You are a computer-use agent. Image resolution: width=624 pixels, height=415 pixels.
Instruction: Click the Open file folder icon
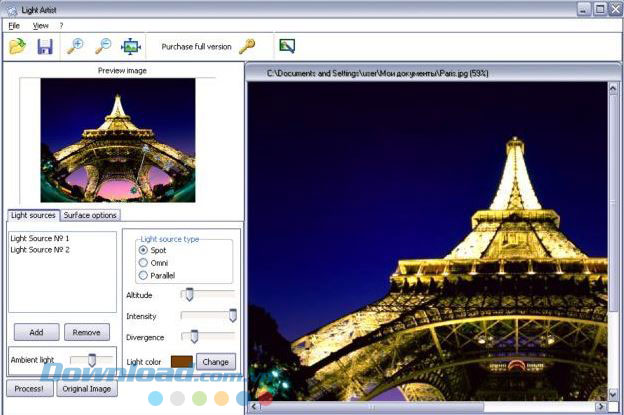17,46
